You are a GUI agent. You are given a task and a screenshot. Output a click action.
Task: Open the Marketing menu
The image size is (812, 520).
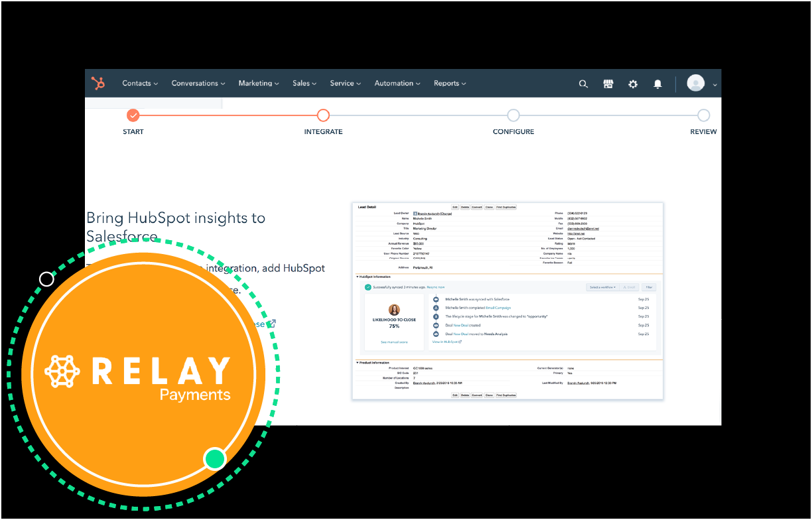tap(259, 84)
